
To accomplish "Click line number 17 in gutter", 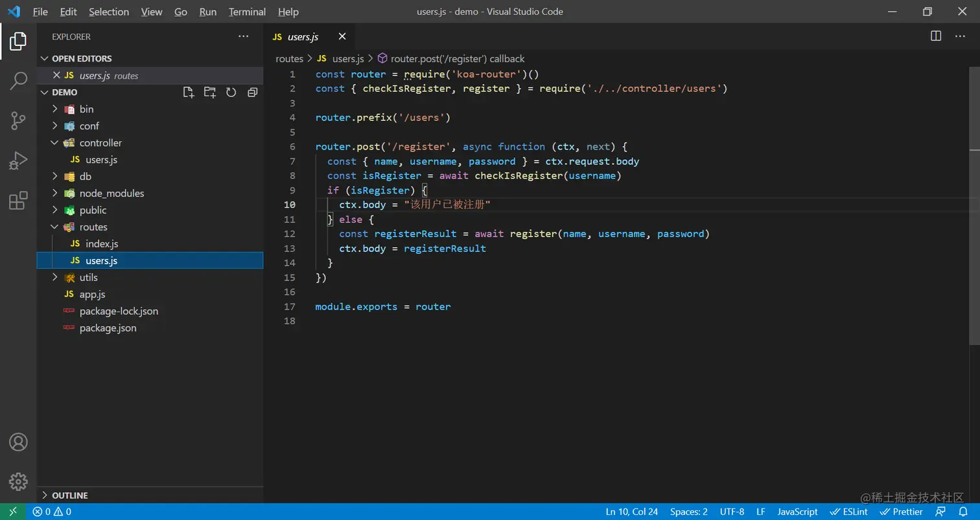I will click(289, 307).
